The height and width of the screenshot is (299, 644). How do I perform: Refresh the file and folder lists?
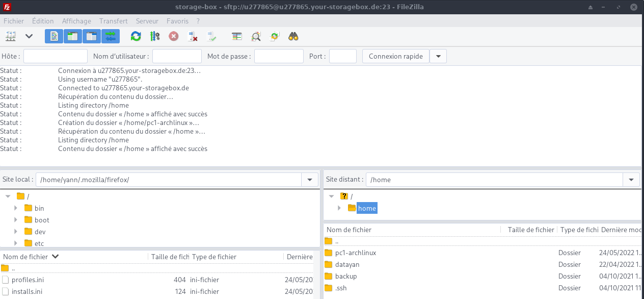click(136, 36)
